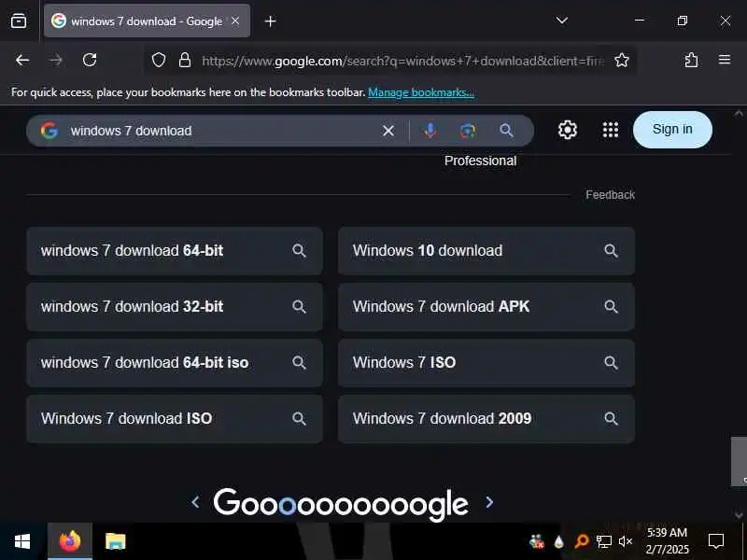Expand the list all tabs chevron
The height and width of the screenshot is (560, 747).
[562, 21]
